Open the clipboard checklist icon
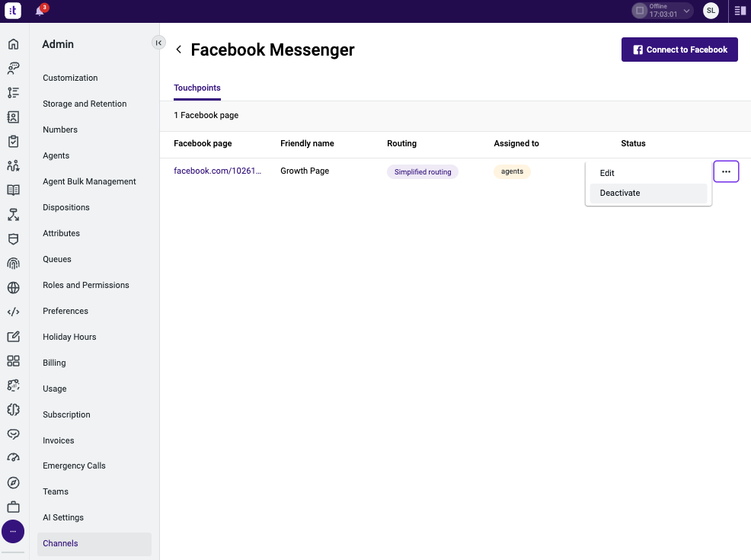The width and height of the screenshot is (751, 560). (x=14, y=141)
